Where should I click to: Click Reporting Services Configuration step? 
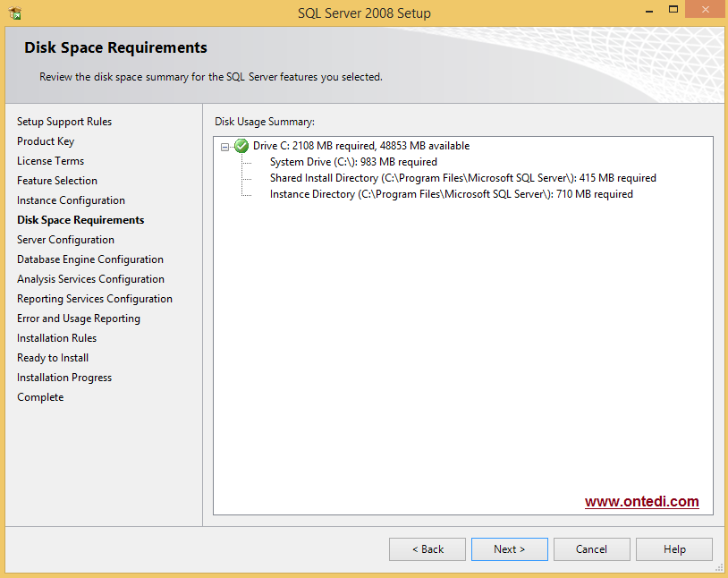95,299
